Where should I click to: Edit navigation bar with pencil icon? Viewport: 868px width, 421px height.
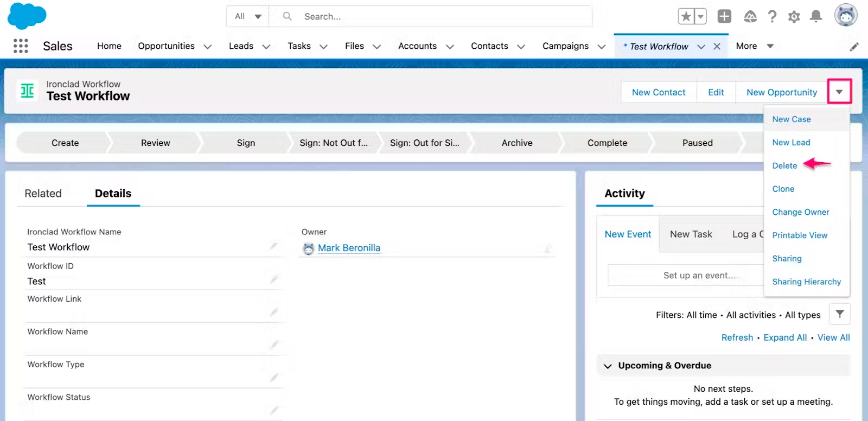pyautogui.click(x=854, y=47)
